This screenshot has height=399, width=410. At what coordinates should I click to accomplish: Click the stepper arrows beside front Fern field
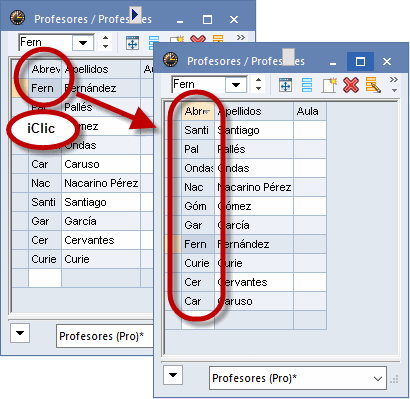(258, 84)
